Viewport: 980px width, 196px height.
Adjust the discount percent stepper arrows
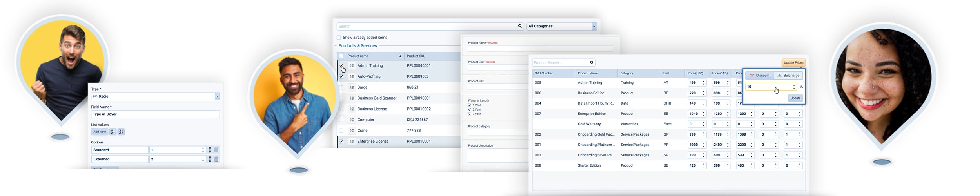point(794,87)
